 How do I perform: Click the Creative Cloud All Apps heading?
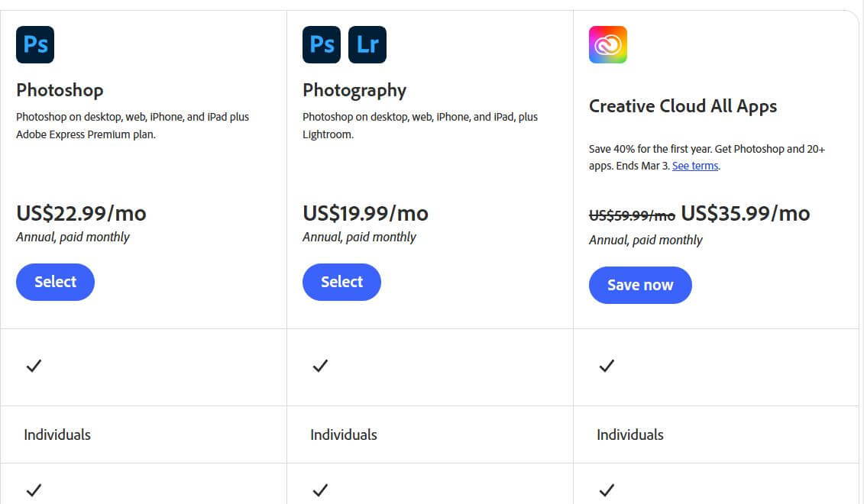tap(682, 106)
